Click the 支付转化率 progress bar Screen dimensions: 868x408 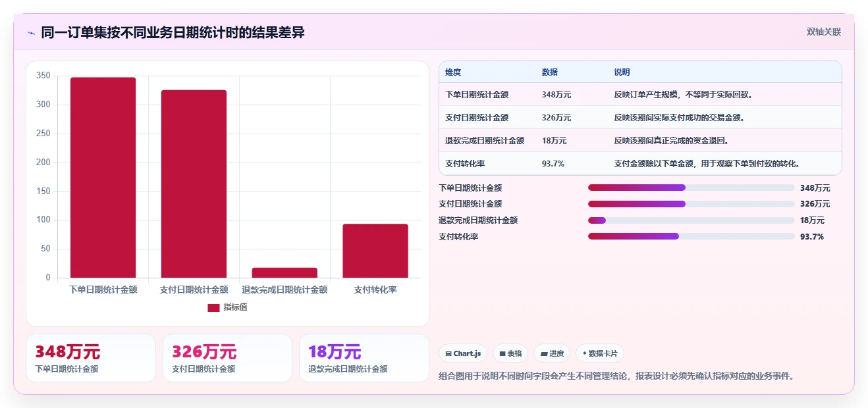pyautogui.click(x=692, y=236)
